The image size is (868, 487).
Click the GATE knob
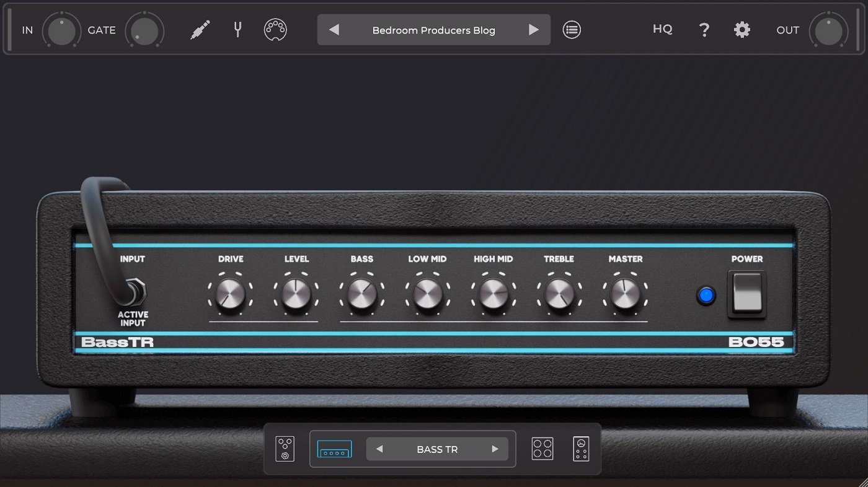click(144, 30)
